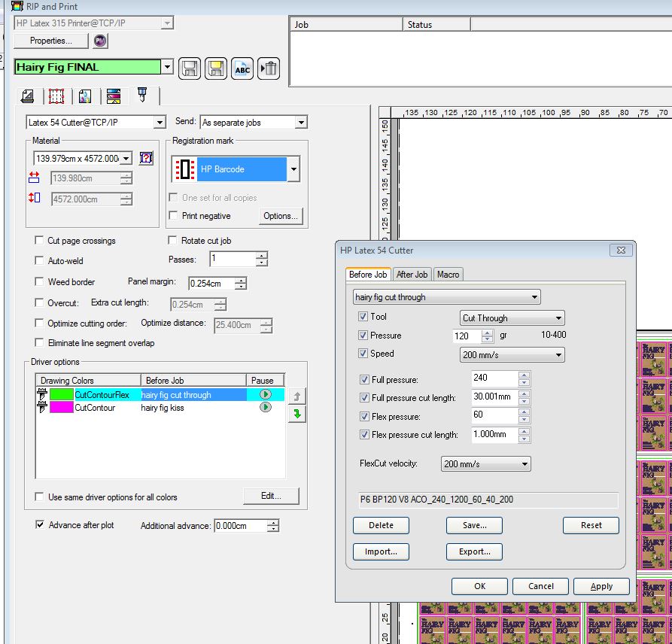The height and width of the screenshot is (644, 672).
Task: Open the material size dropdown
Action: tap(126, 159)
